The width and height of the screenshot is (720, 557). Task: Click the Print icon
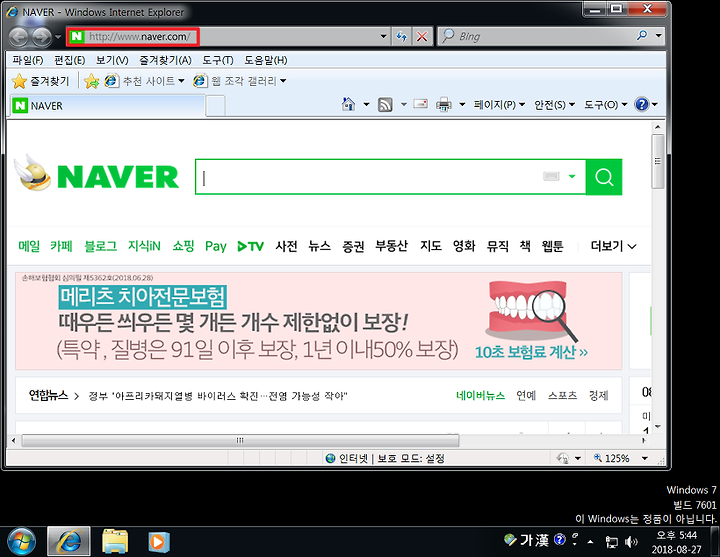point(444,105)
